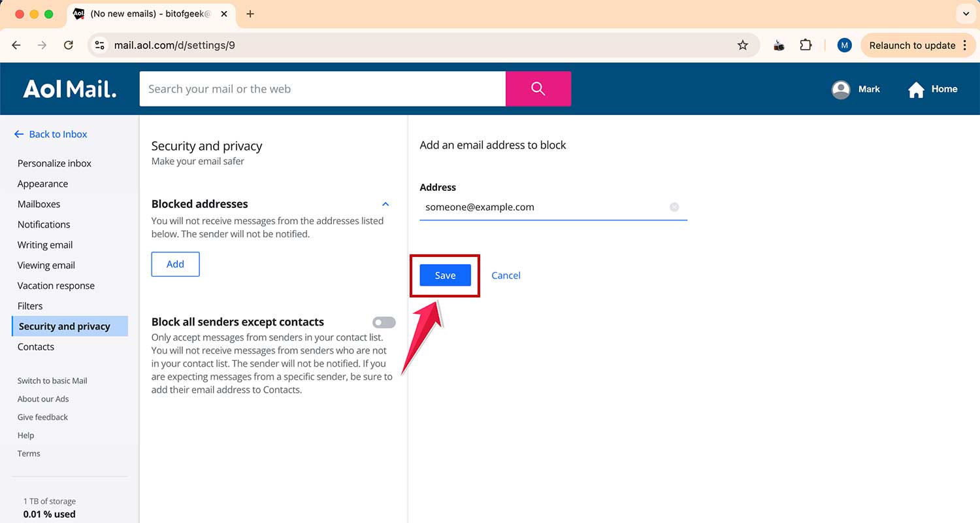Click the pink search magnifier icon

(x=537, y=88)
